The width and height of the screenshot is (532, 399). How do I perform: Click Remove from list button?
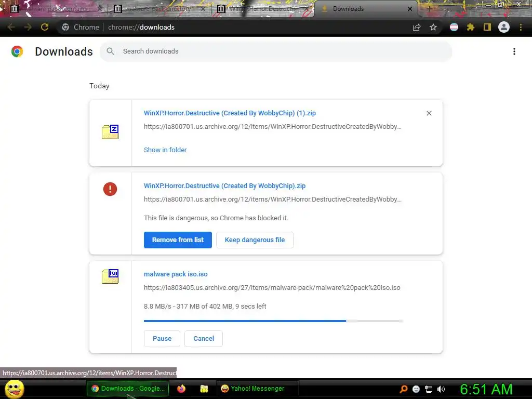click(x=178, y=240)
